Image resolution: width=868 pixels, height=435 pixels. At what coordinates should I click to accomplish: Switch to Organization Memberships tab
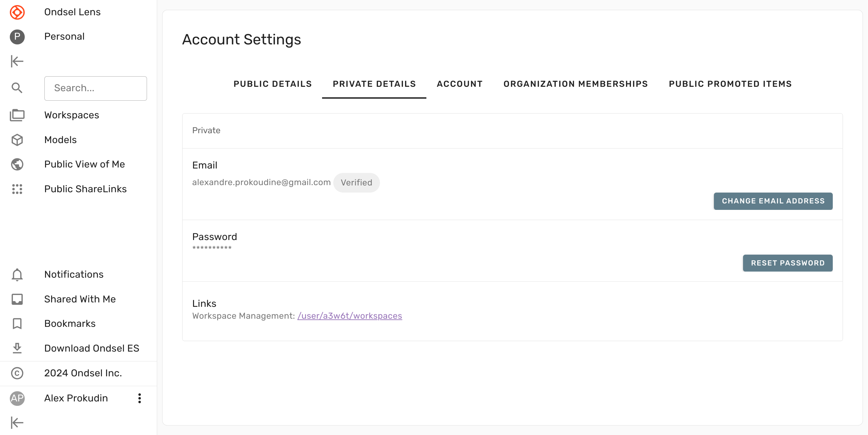tap(575, 84)
